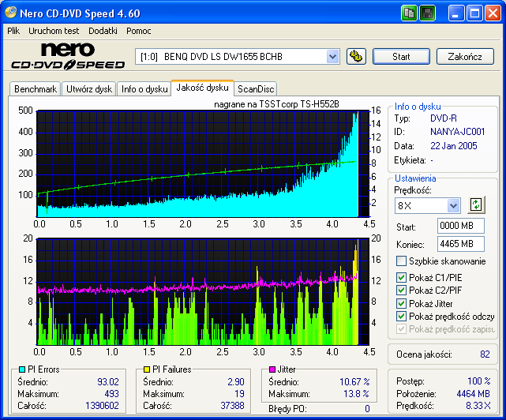
Task: Click the magenta Jitter legend swatch
Action: pos(272,369)
